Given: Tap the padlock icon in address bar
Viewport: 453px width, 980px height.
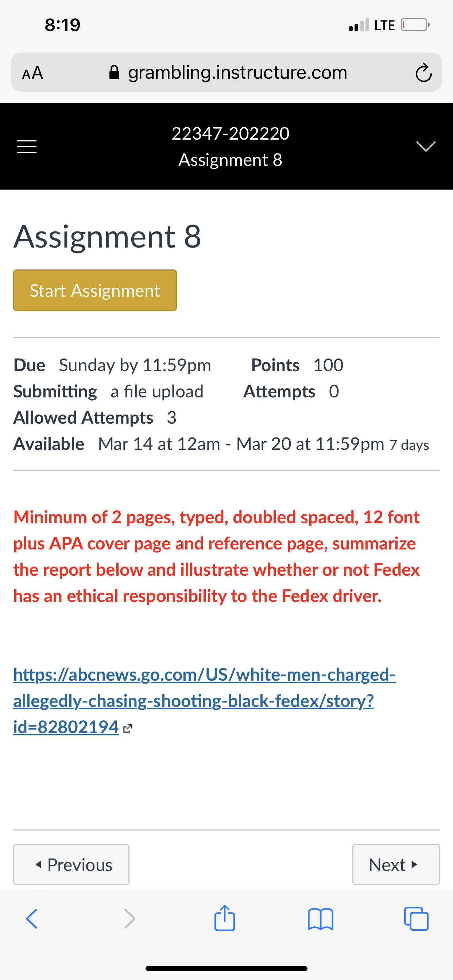Looking at the screenshot, I should pyautogui.click(x=114, y=72).
